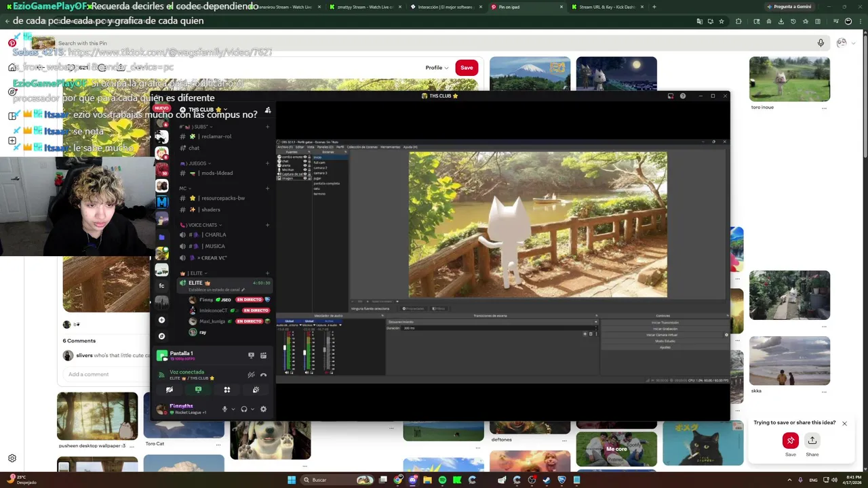Open File Explorer from the taskbar

point(427,480)
